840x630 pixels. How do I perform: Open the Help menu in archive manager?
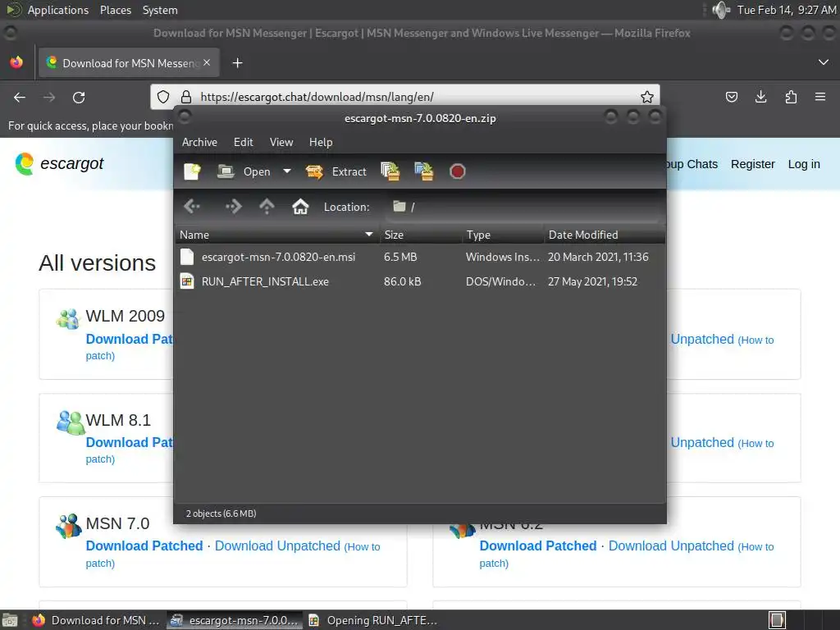point(321,142)
